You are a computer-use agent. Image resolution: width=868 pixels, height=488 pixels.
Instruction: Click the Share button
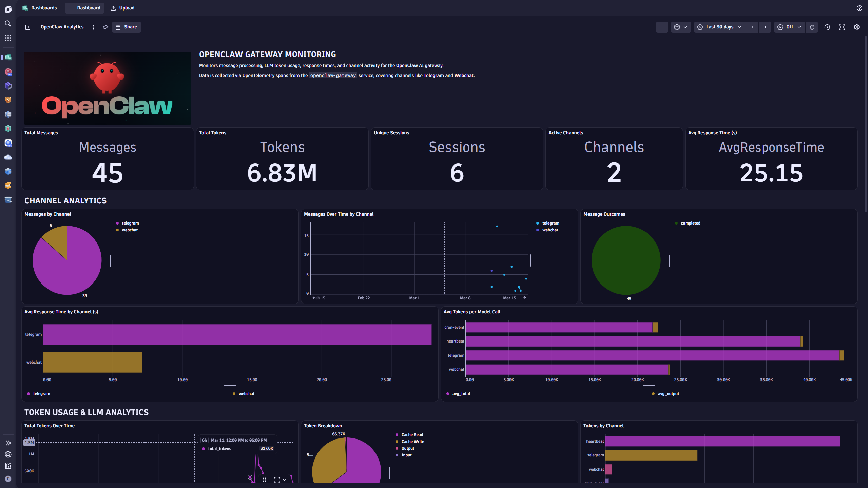pyautogui.click(x=126, y=27)
